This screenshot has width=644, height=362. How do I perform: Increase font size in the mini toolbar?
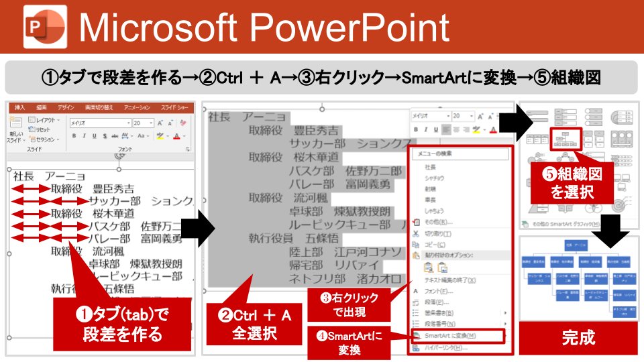pos(480,117)
